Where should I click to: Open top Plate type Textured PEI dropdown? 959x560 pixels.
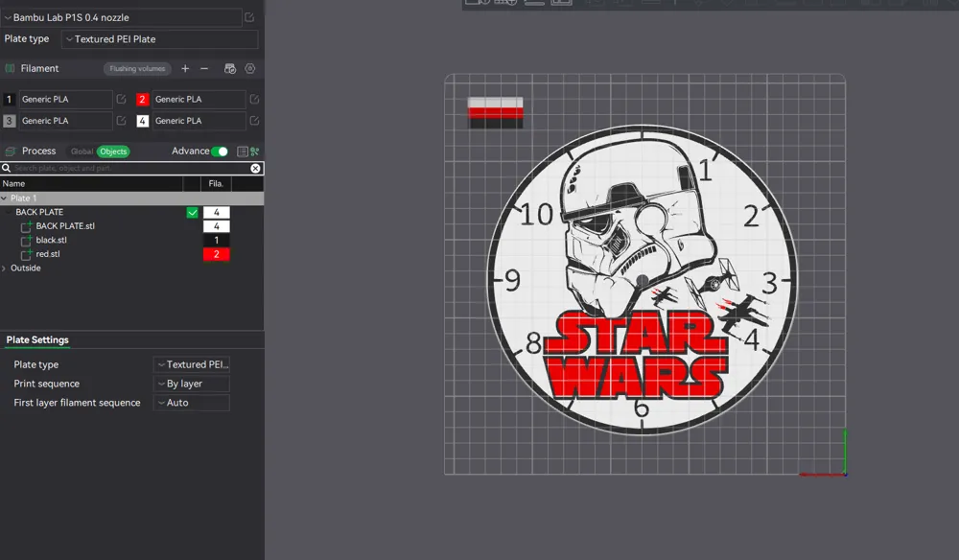[159, 39]
